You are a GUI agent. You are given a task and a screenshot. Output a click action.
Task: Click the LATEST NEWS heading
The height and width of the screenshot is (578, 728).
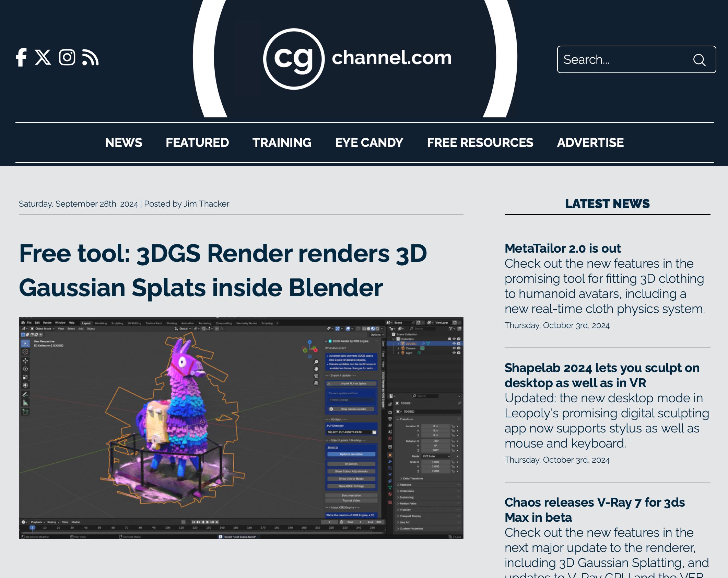click(x=607, y=204)
